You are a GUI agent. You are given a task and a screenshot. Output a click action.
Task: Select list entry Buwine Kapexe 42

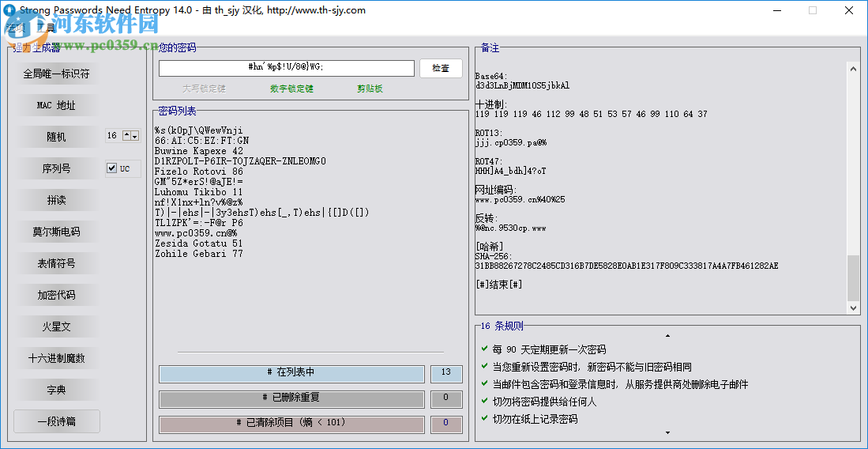199,151
